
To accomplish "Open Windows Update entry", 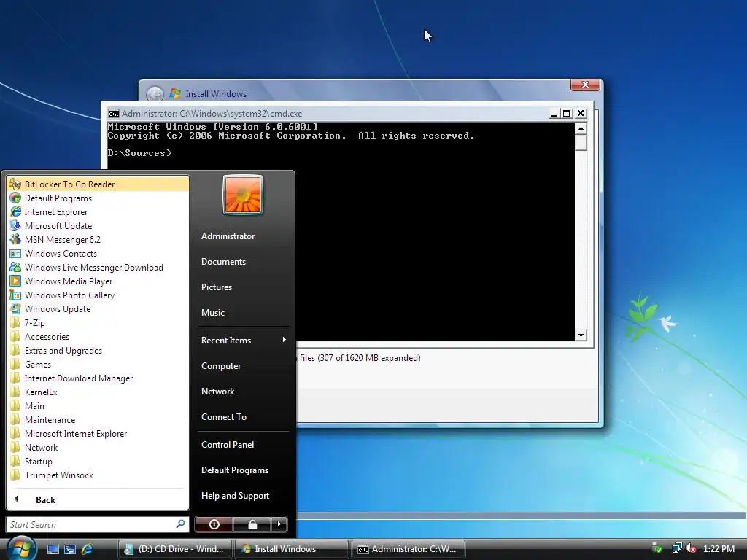I will [x=98, y=308].
